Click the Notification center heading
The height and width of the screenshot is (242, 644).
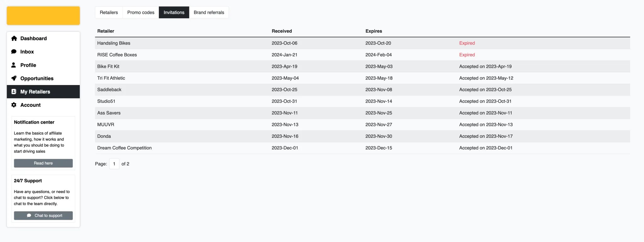point(34,122)
